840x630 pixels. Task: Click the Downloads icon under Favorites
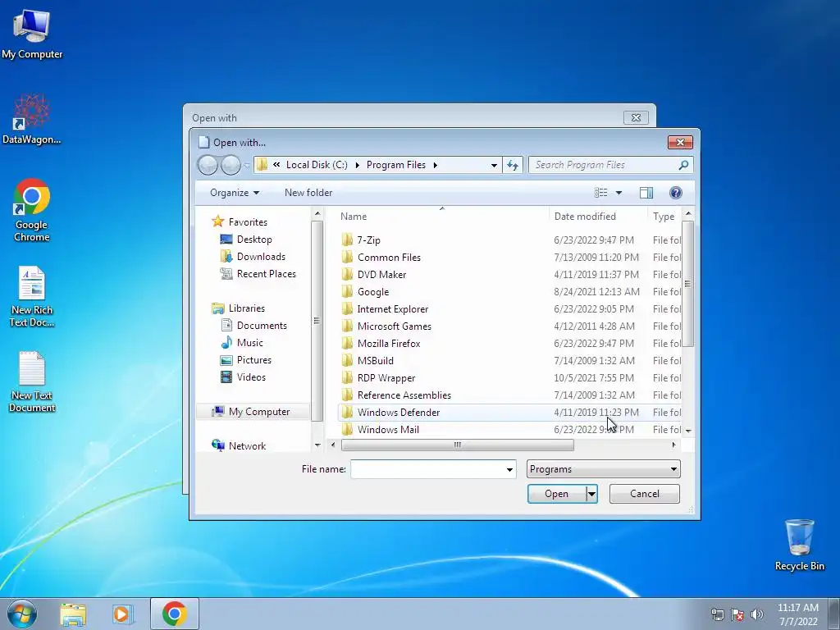(226, 257)
